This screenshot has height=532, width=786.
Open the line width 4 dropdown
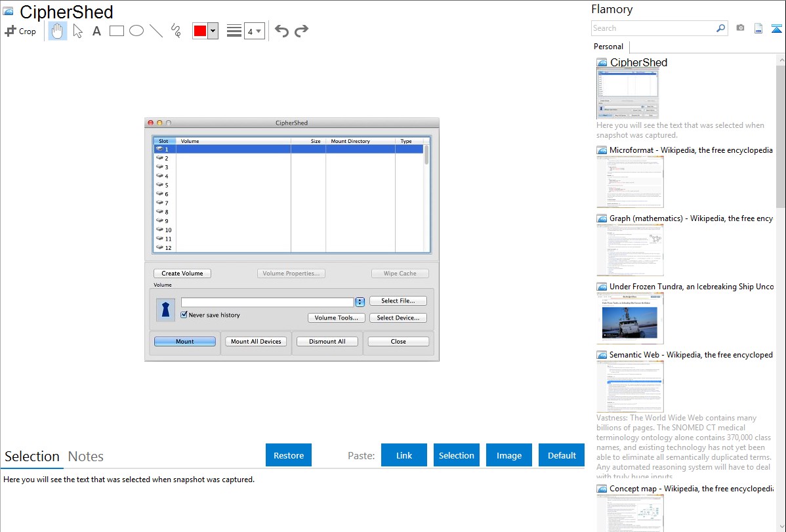[x=254, y=31]
